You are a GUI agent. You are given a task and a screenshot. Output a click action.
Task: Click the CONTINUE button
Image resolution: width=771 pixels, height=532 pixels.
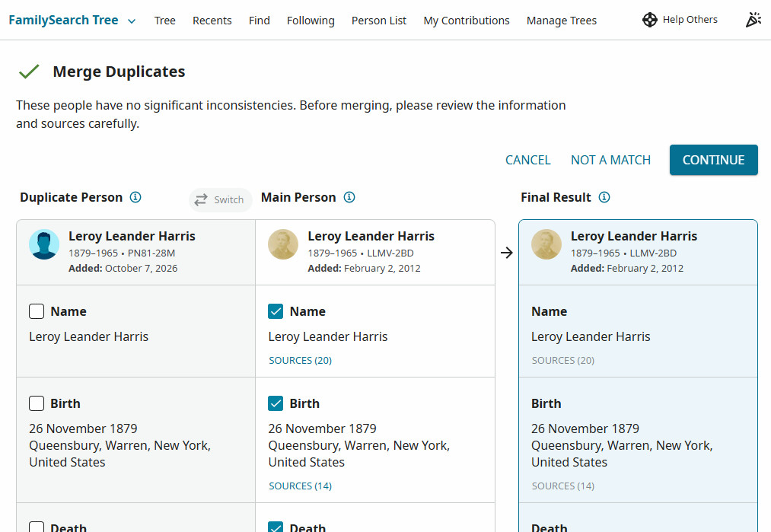pyautogui.click(x=713, y=160)
